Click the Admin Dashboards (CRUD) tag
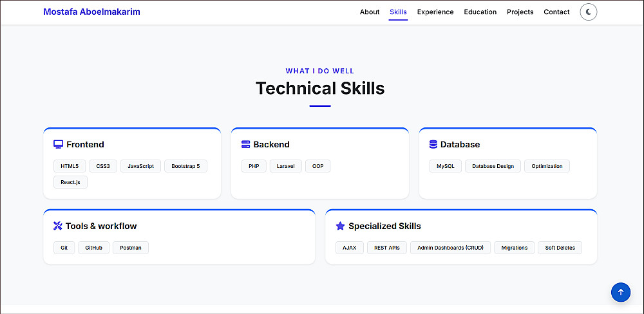The image size is (644, 314). (451, 248)
